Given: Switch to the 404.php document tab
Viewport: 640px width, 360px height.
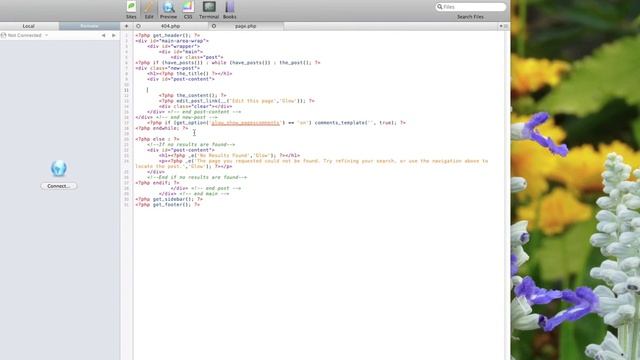Looking at the screenshot, I should coord(171,26).
